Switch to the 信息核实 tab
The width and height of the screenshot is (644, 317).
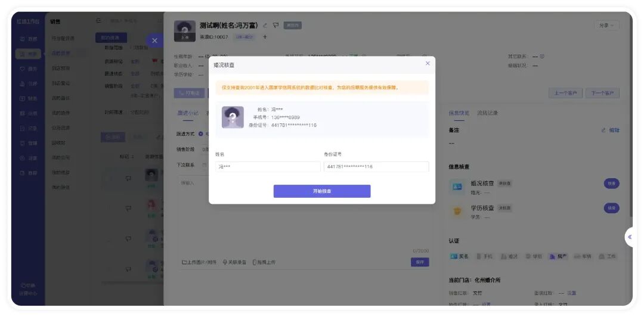tap(459, 113)
